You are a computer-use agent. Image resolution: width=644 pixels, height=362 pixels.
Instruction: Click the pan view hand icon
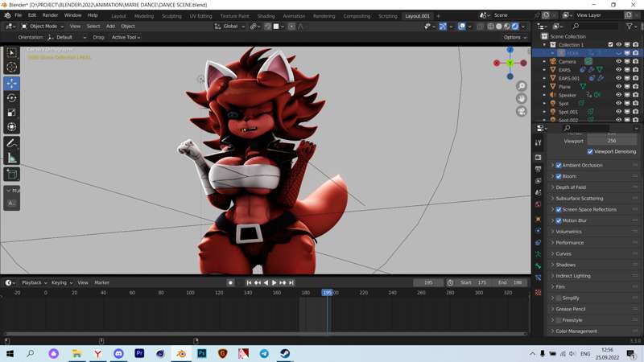pyautogui.click(x=522, y=99)
